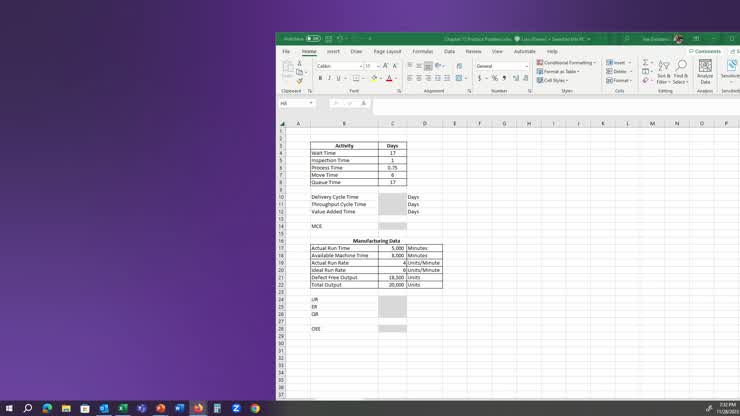Select the Delivery Cycle Time value cell
The image size is (740, 416).
[x=392, y=197]
